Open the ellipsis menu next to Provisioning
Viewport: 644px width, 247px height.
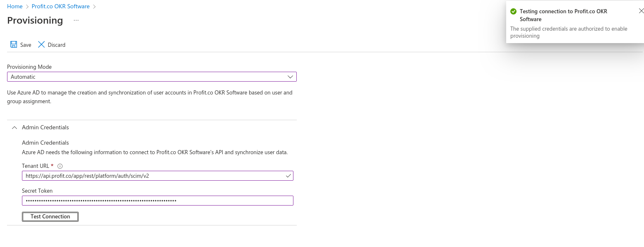point(76,20)
